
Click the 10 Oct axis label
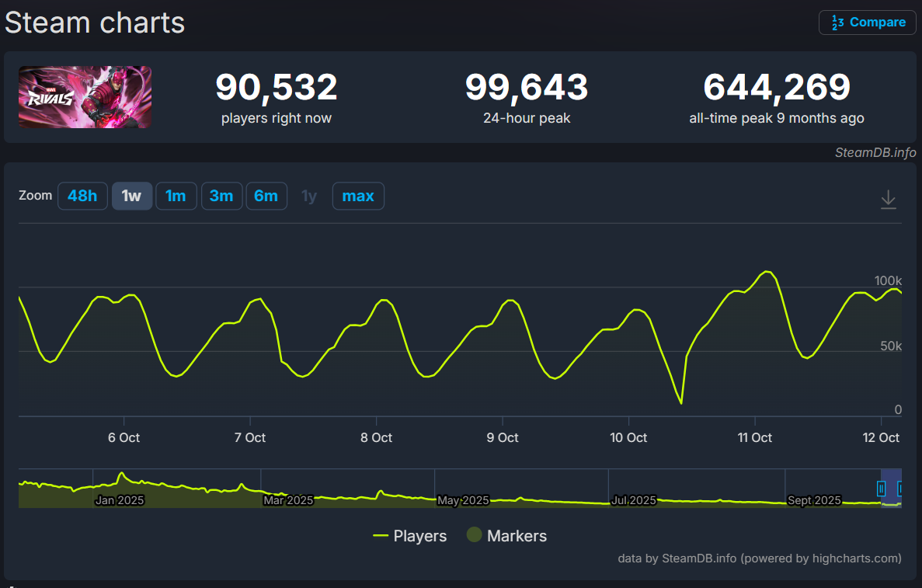tap(628, 437)
